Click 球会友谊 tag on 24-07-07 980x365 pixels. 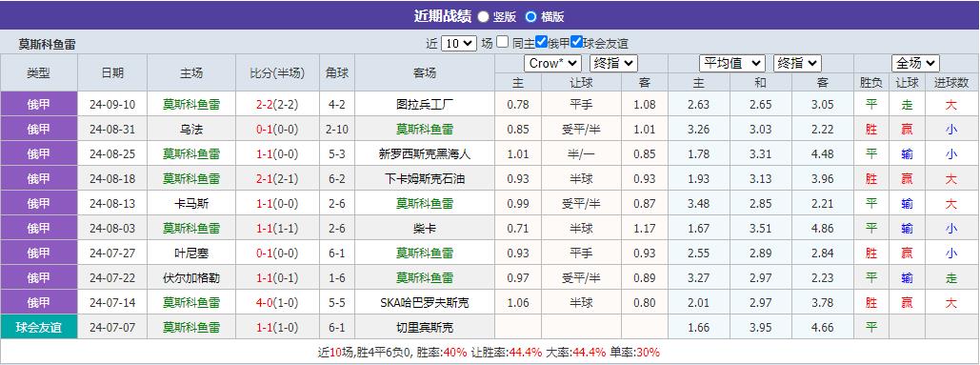click(39, 328)
